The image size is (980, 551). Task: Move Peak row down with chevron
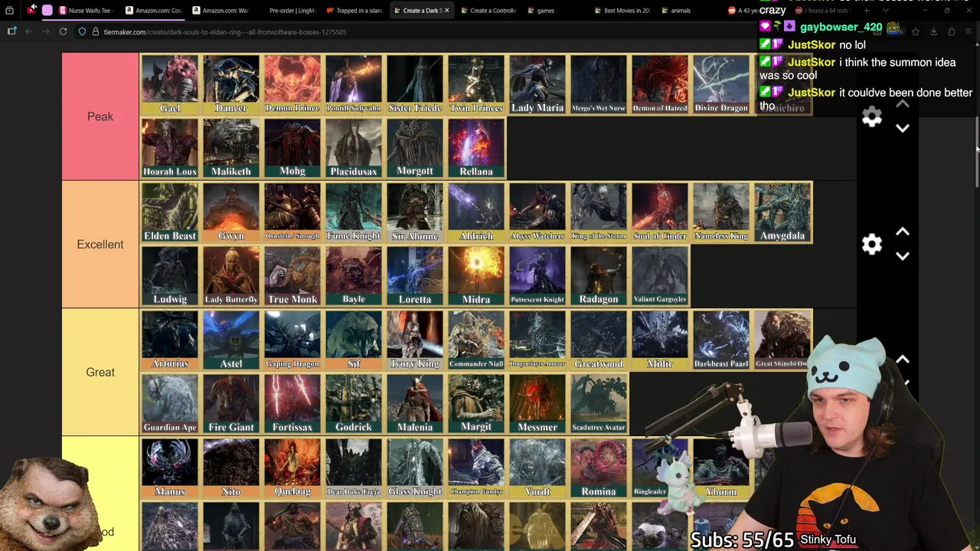[x=903, y=129]
